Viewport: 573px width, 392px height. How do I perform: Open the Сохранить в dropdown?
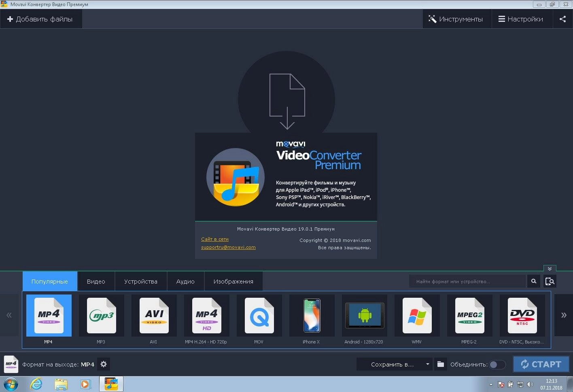(395, 364)
